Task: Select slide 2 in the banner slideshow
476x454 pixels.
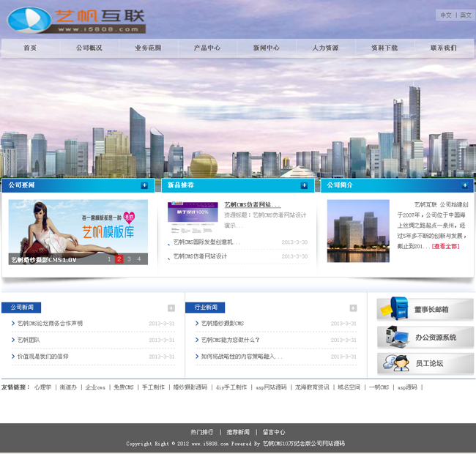Action: click(119, 259)
